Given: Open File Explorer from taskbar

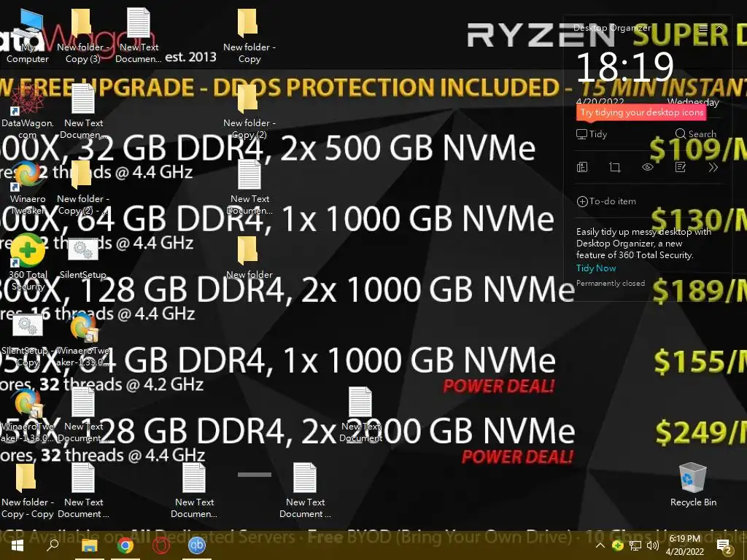Looking at the screenshot, I should (x=89, y=545).
